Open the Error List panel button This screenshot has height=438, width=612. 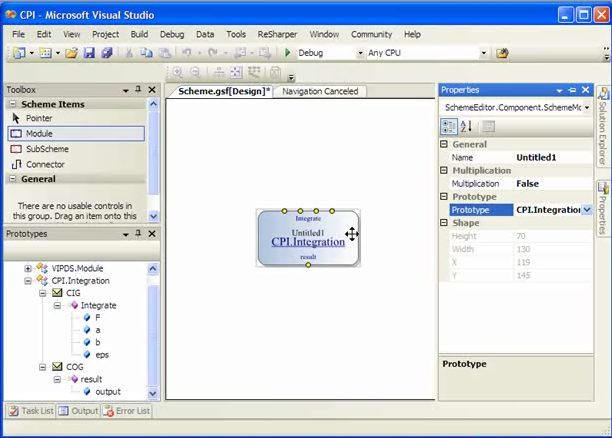coord(127,410)
